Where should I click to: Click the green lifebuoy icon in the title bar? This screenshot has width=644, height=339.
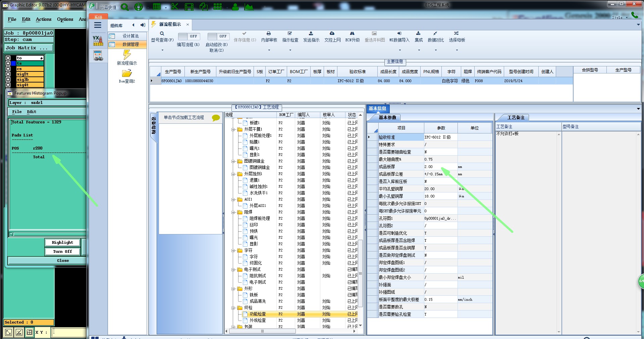click(139, 7)
